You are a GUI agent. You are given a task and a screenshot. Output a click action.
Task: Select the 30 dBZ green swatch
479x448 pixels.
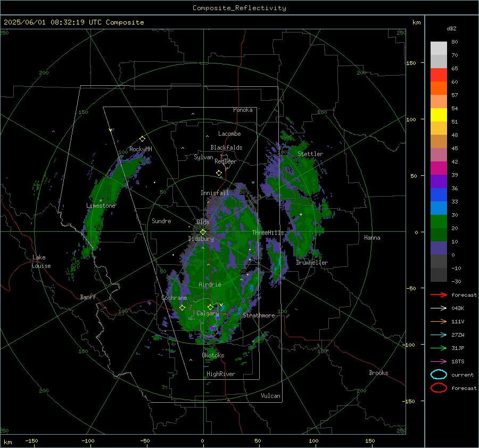click(439, 222)
